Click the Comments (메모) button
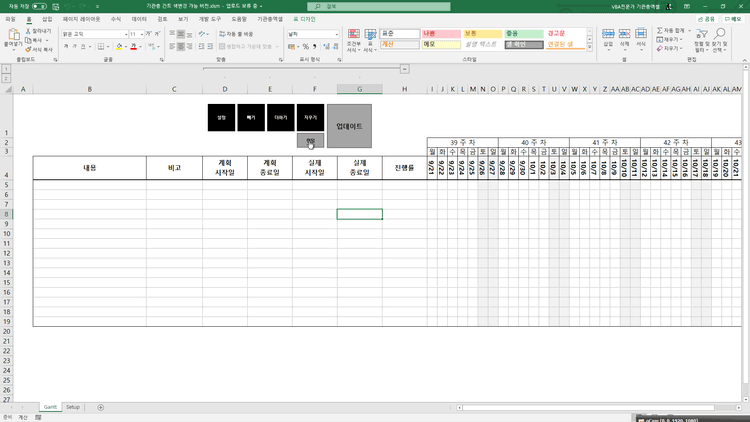This screenshot has width=750, height=422. pos(733,19)
